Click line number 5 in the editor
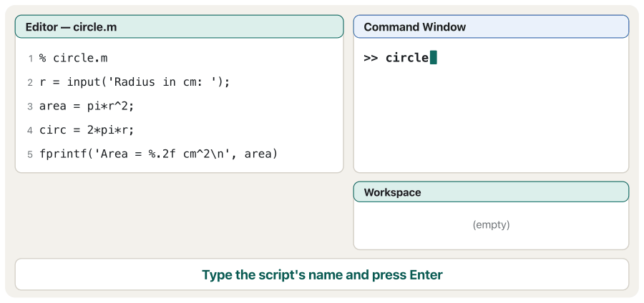Image resolution: width=644 pixels, height=303 pixels. (30, 154)
